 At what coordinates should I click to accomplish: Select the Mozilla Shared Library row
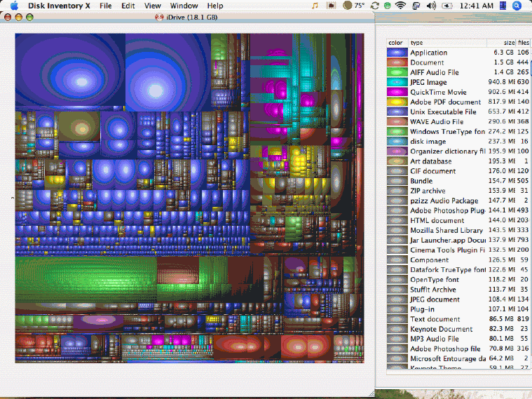coord(458,230)
